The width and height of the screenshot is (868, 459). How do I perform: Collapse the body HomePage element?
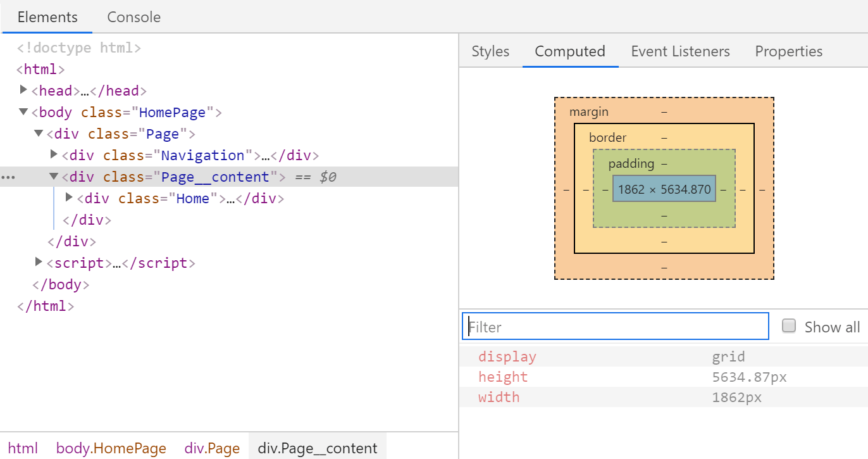(x=23, y=112)
